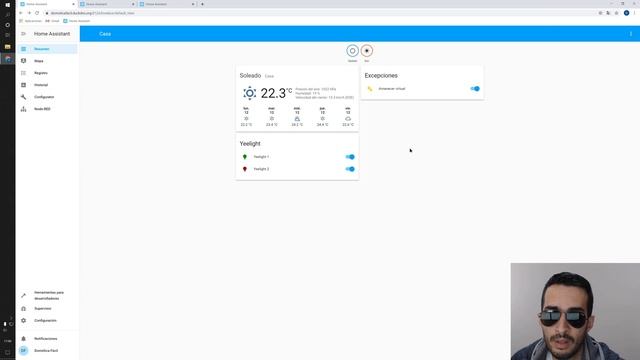Click the first circular badge above cards
The width and height of the screenshot is (640, 360).
[353, 51]
